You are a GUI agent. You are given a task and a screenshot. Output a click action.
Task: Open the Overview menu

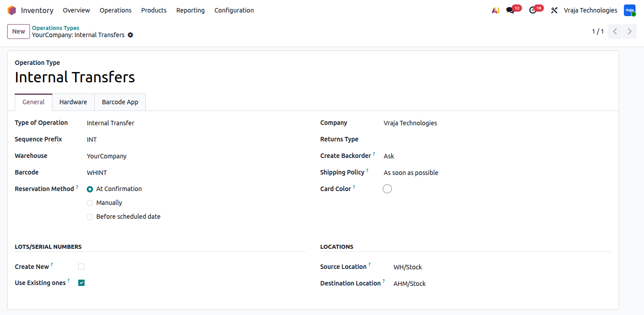coord(76,10)
